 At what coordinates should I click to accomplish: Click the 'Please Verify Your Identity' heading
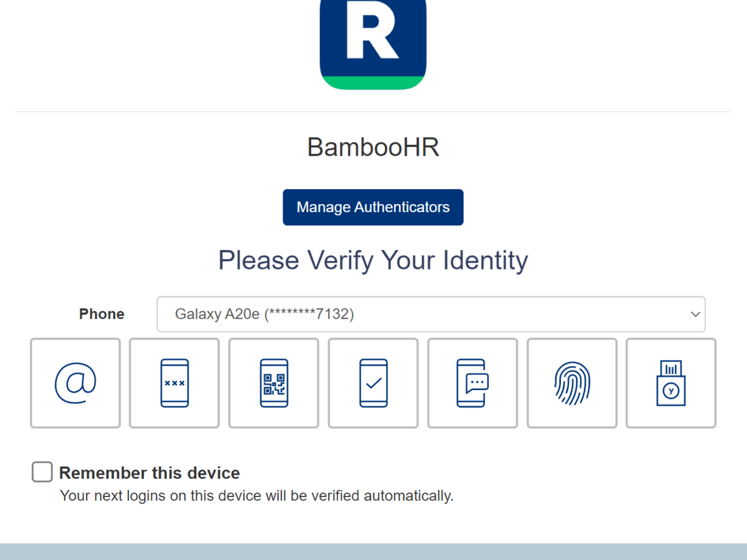[373, 260]
